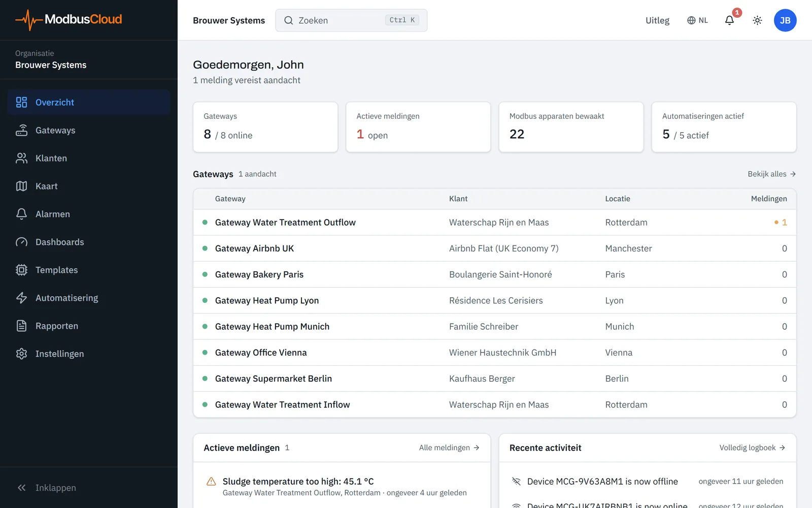Open the Actieve meldingen stat card
The height and width of the screenshot is (508, 812).
point(418,127)
